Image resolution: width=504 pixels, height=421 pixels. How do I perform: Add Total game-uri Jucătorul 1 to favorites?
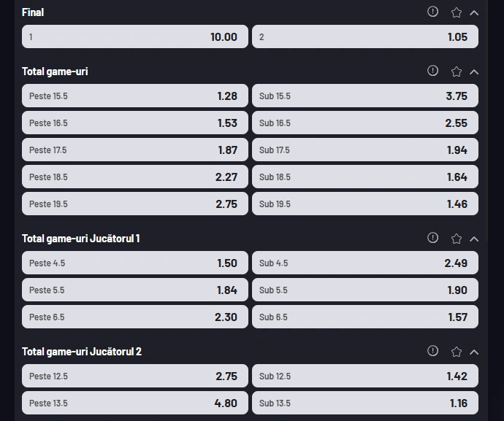(x=456, y=239)
